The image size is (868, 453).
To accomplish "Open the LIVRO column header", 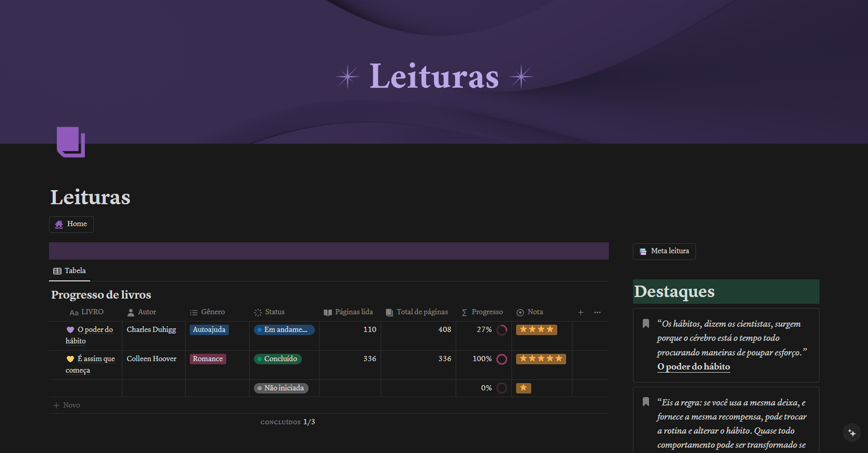I will coord(87,312).
